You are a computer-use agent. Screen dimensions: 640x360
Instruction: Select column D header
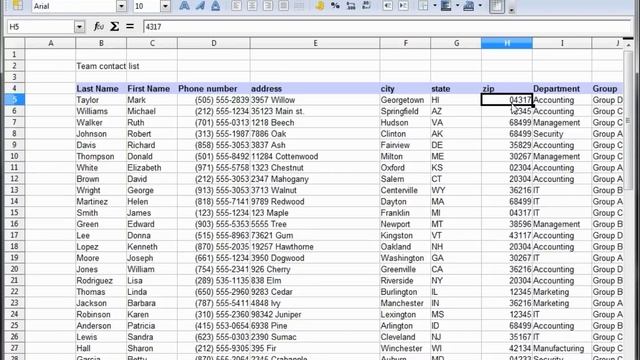(x=213, y=43)
